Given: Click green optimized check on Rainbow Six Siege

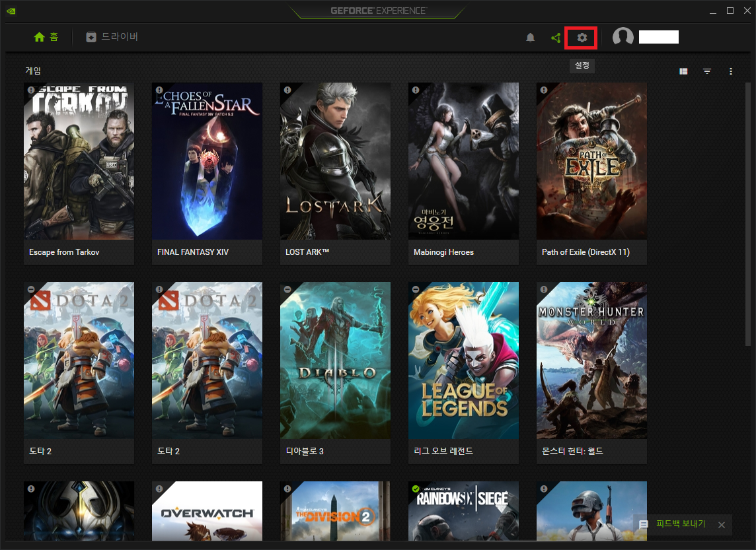Looking at the screenshot, I should (416, 489).
